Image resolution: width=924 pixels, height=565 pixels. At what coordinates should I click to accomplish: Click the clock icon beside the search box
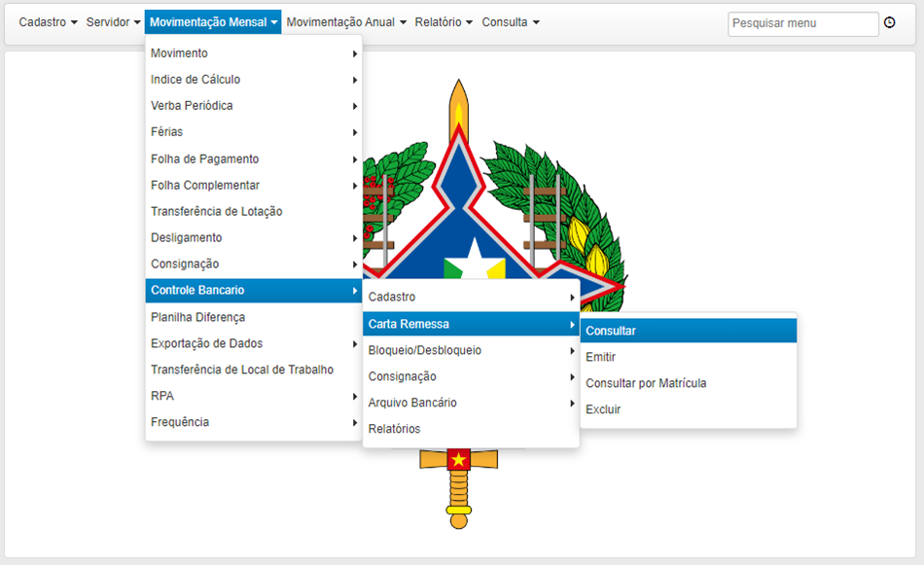(890, 22)
